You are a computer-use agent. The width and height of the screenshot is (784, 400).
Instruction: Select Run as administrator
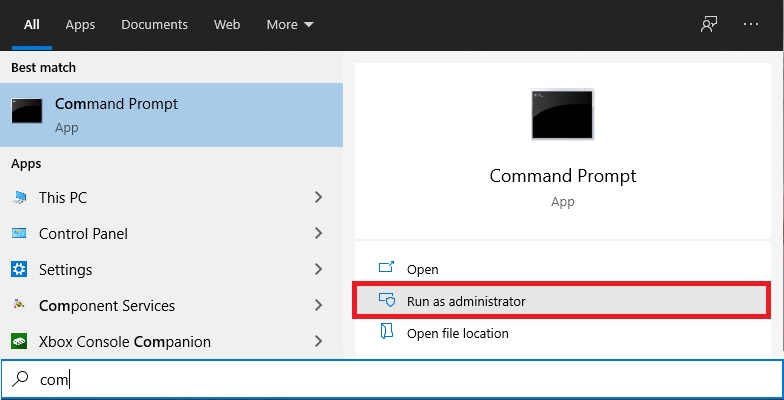pos(466,301)
